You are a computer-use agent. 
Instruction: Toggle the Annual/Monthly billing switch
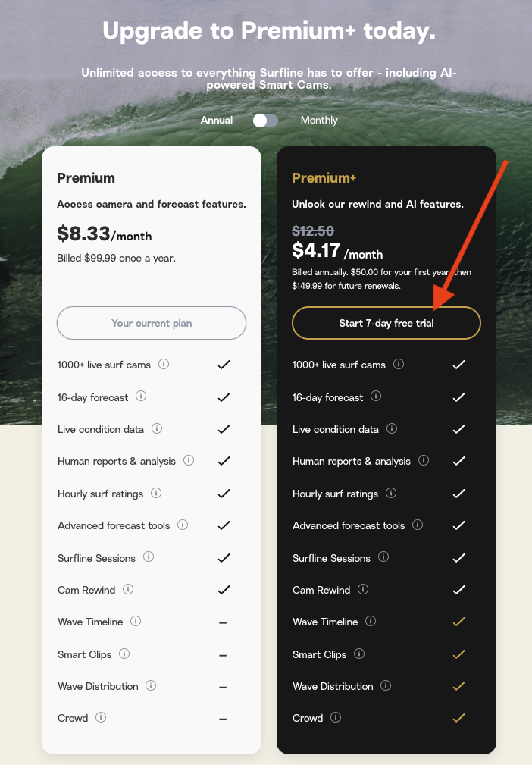click(265, 121)
